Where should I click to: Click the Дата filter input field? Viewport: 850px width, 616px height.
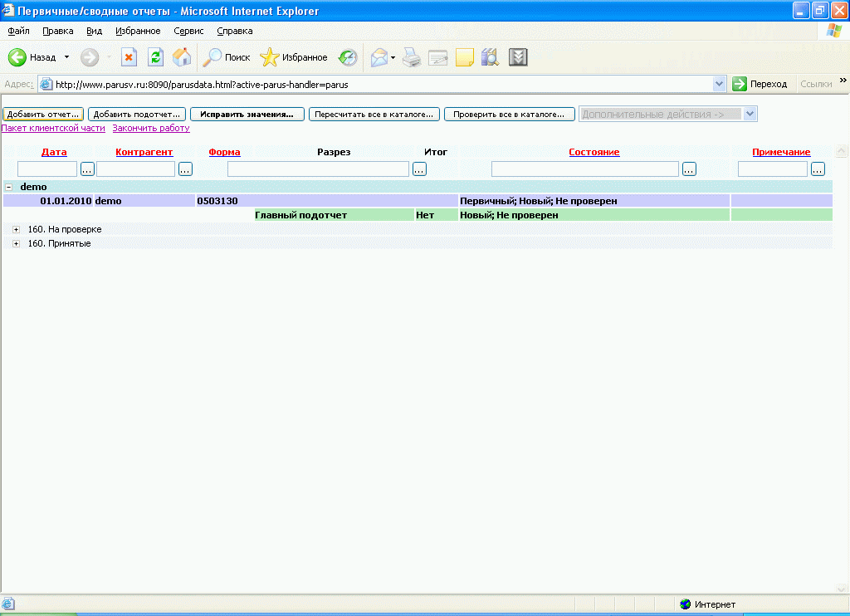click(47, 169)
